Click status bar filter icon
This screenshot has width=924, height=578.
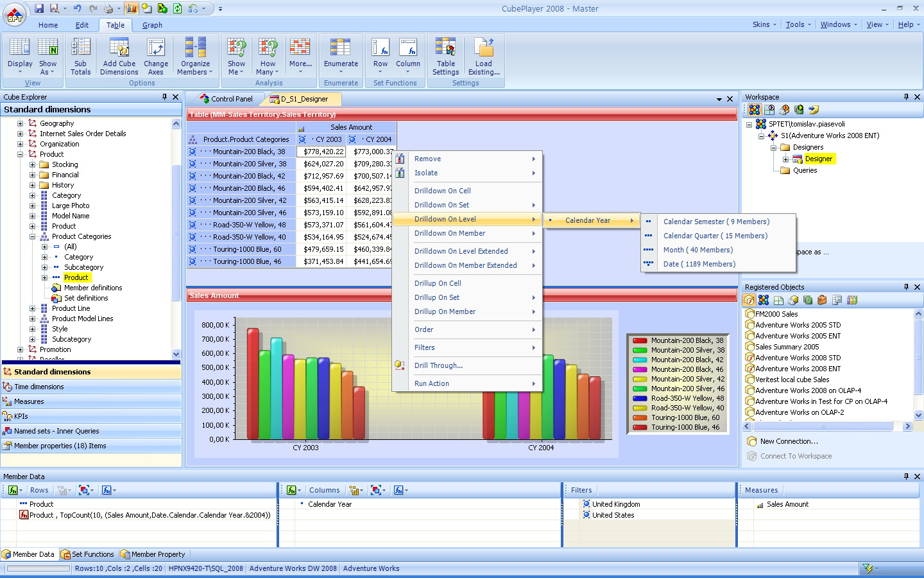tap(868, 568)
